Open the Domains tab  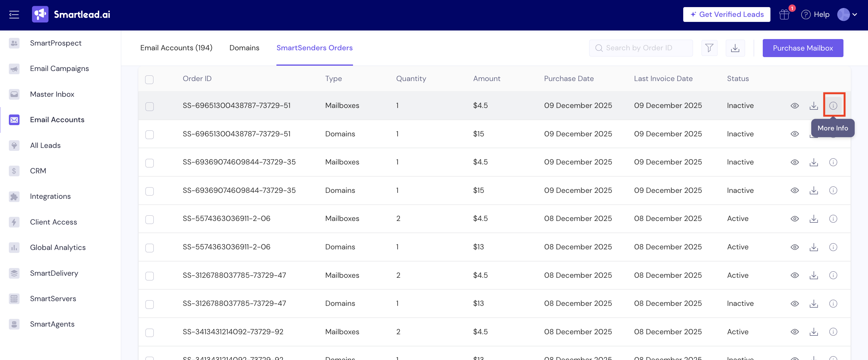[244, 48]
